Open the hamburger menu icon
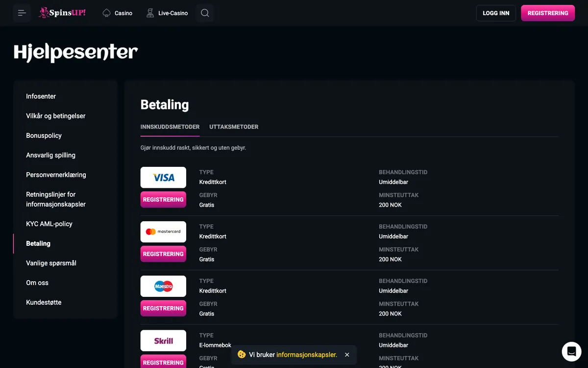Viewport: 588px width, 368px height. pyautogui.click(x=22, y=13)
